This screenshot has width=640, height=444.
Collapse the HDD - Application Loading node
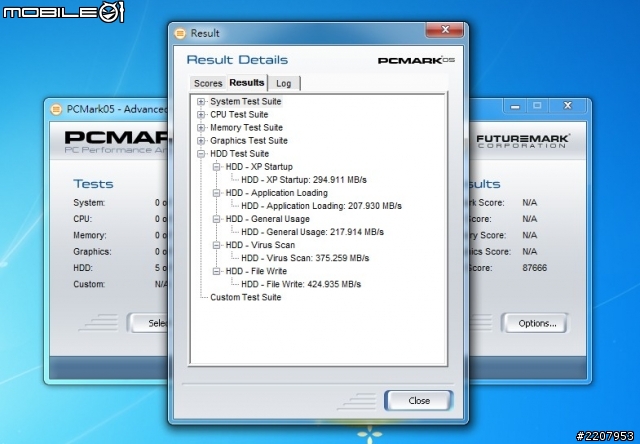(216, 193)
